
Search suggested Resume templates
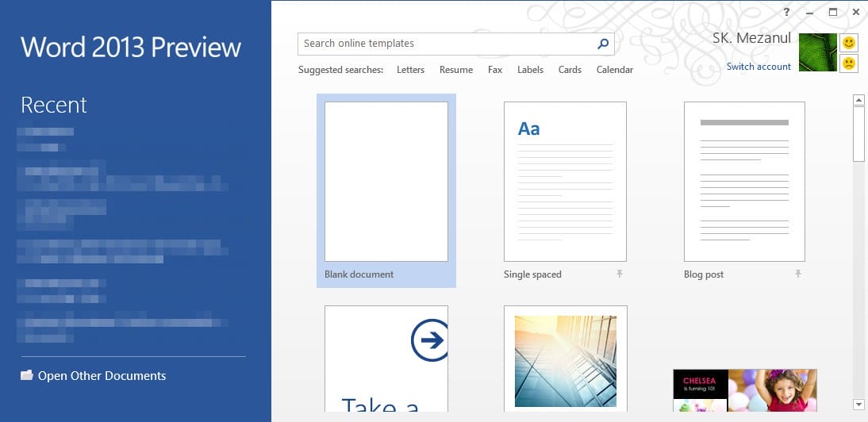[x=456, y=70]
